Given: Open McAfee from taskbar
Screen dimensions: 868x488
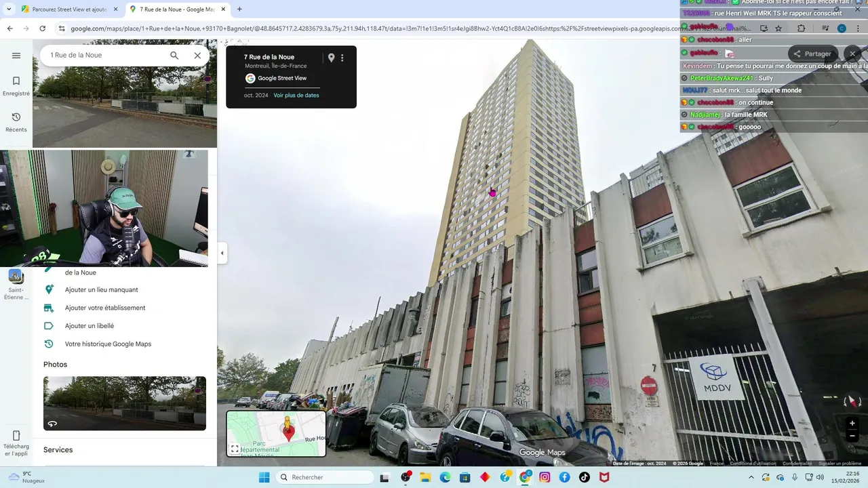Looking at the screenshot, I should coord(604,477).
